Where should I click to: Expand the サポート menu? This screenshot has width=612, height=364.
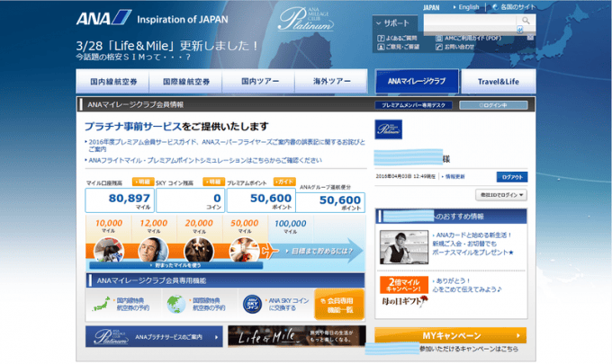(x=393, y=23)
